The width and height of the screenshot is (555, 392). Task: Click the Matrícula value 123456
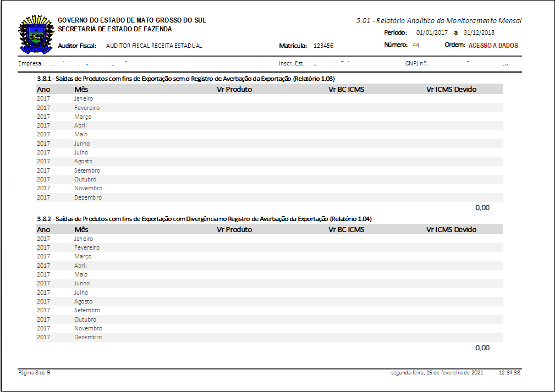(x=323, y=46)
